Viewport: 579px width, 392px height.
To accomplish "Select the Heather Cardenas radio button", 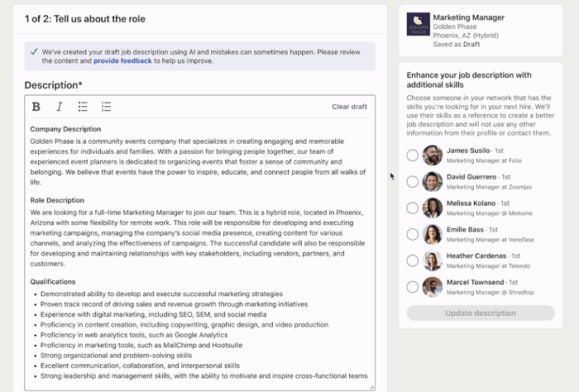I will pos(412,261).
